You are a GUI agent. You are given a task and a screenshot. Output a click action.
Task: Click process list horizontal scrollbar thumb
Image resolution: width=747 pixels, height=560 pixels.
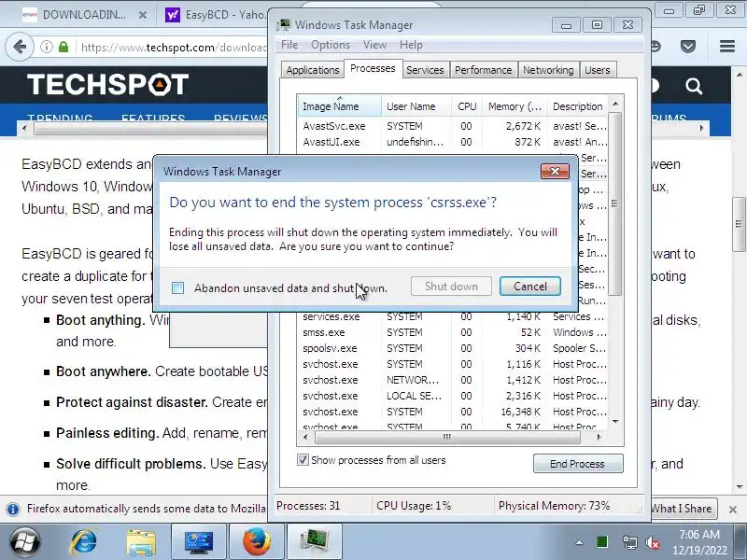coord(447,437)
